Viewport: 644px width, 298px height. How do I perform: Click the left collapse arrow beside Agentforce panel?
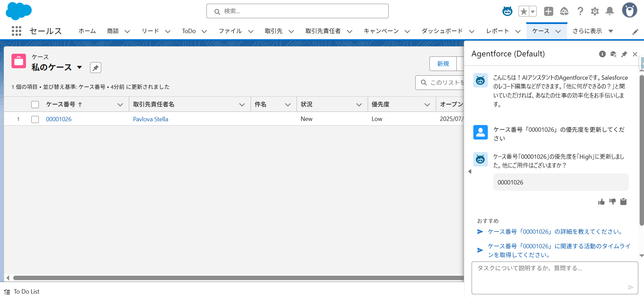coord(470,172)
